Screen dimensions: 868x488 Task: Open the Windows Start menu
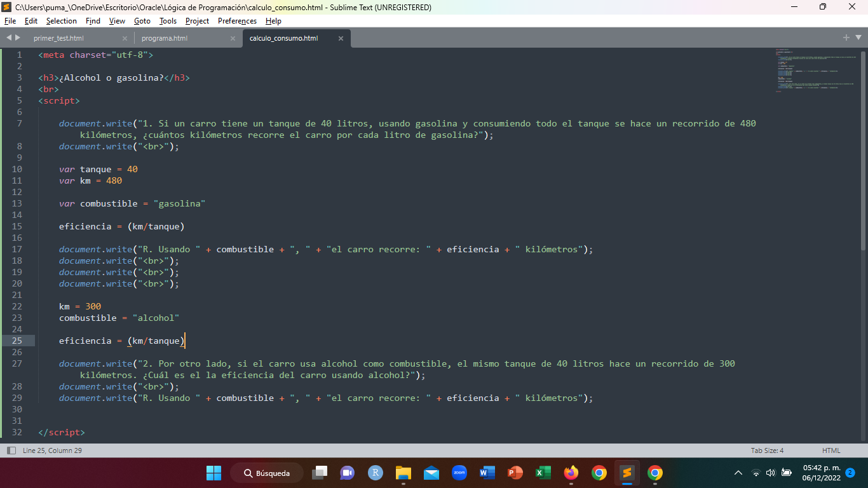pyautogui.click(x=214, y=473)
